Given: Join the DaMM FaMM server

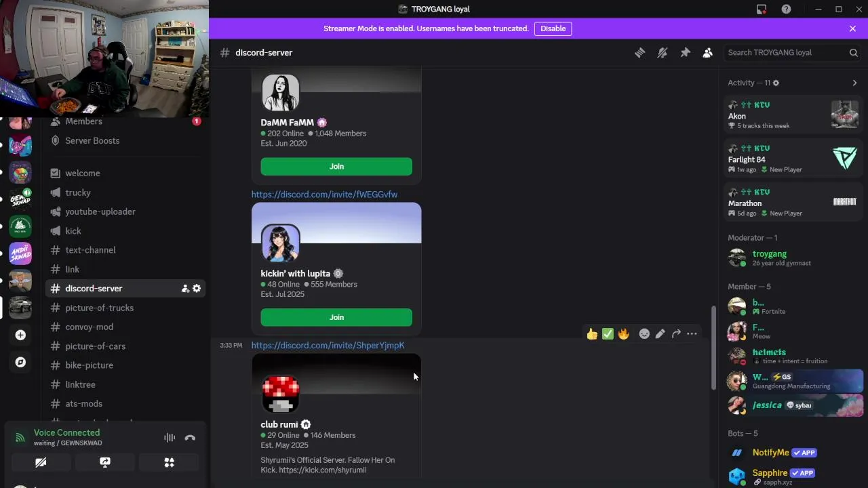Looking at the screenshot, I should point(336,167).
